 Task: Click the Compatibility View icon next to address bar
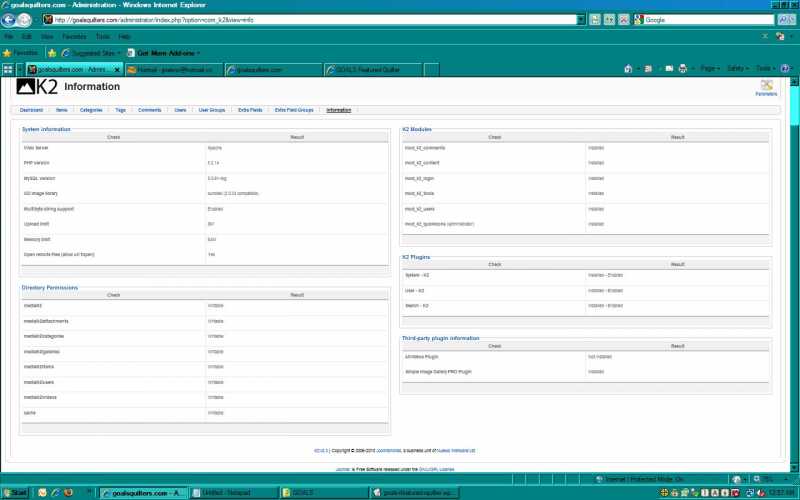[x=595, y=20]
